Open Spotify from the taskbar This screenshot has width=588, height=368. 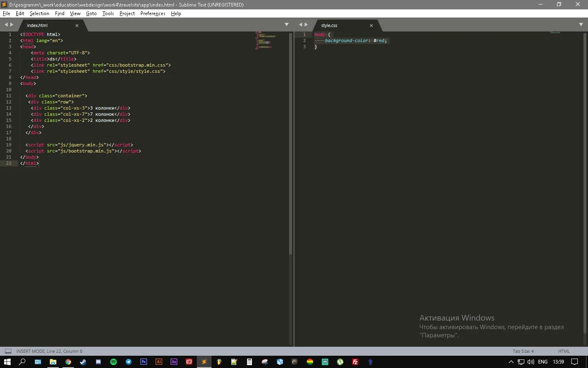coord(114,362)
